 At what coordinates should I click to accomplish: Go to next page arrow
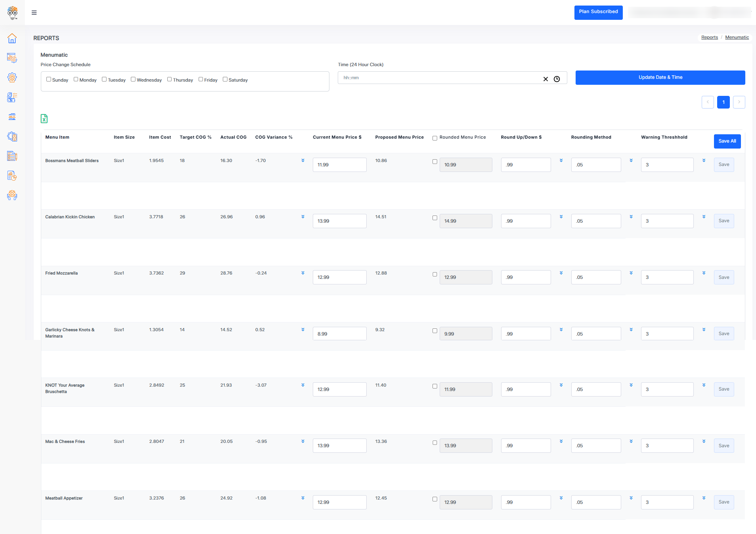[739, 102]
